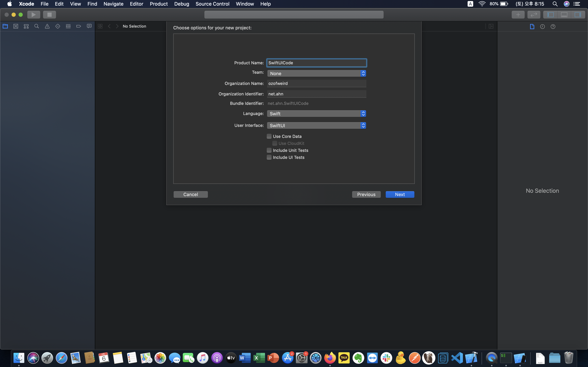Open the Library plus button
The image size is (588, 367).
click(x=518, y=15)
